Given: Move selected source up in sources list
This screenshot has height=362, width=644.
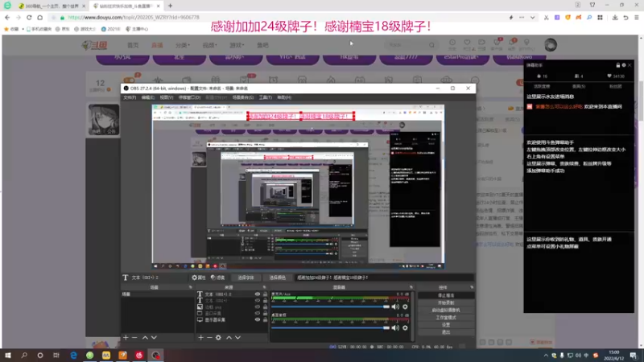Looking at the screenshot, I should coord(229,337).
